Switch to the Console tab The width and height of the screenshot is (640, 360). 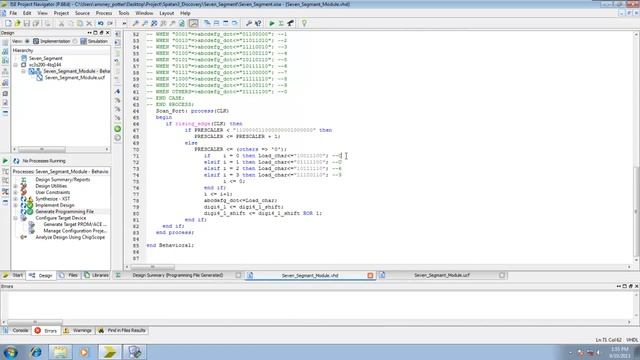[x=16, y=330]
